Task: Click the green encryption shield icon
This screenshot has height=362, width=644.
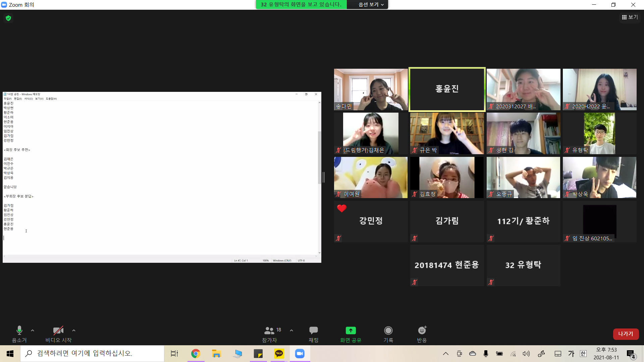Action: 8,18
